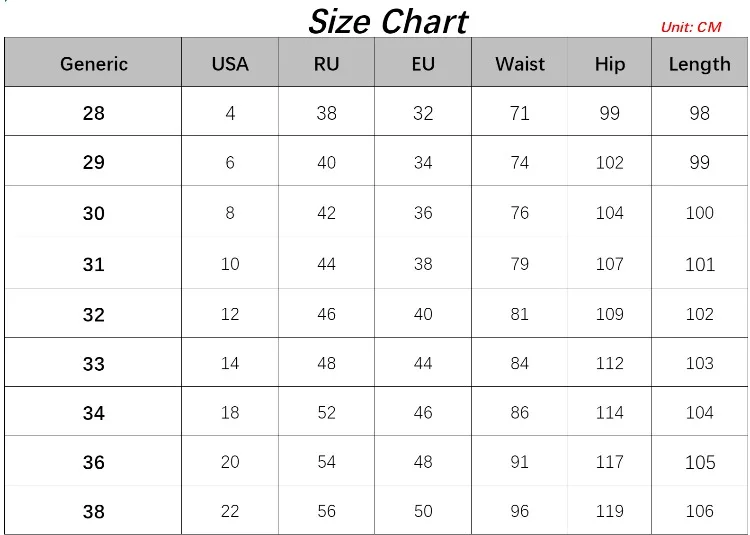Select the Length column header

[699, 63]
